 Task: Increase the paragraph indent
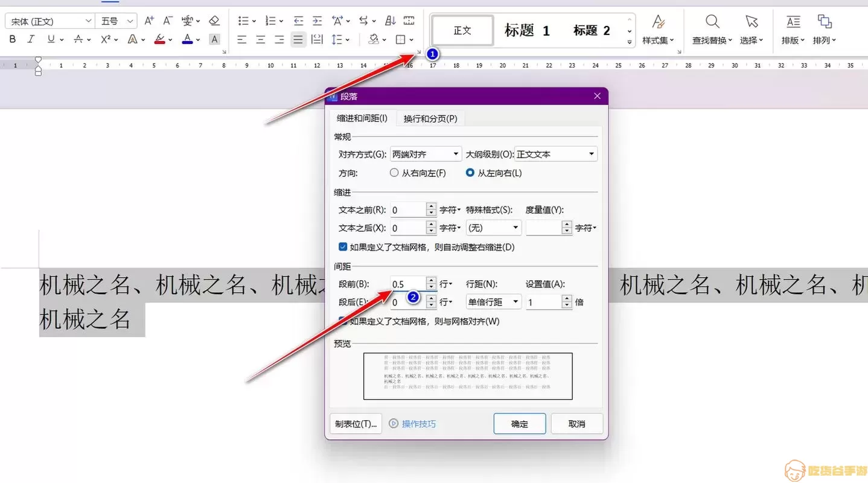[317, 21]
